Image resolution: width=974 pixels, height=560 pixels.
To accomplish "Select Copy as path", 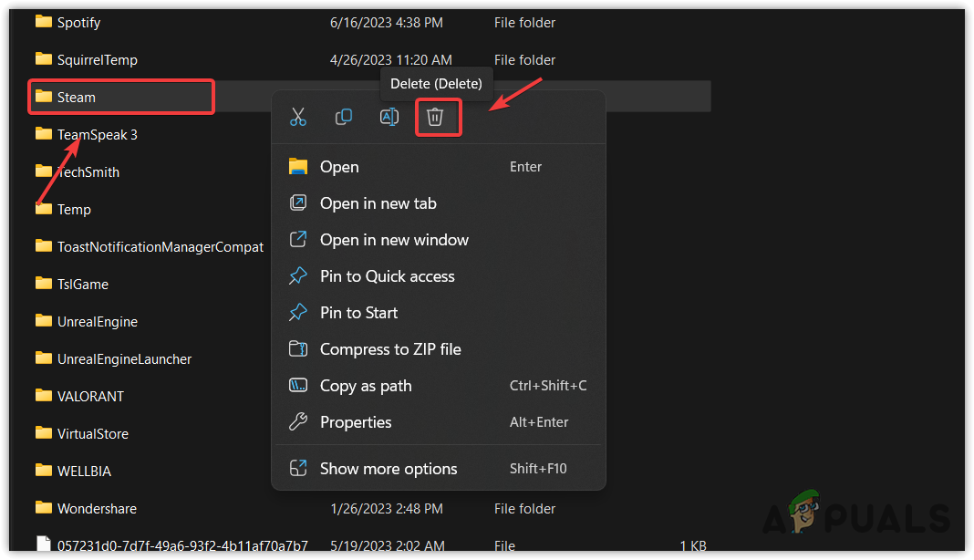I will coord(366,386).
